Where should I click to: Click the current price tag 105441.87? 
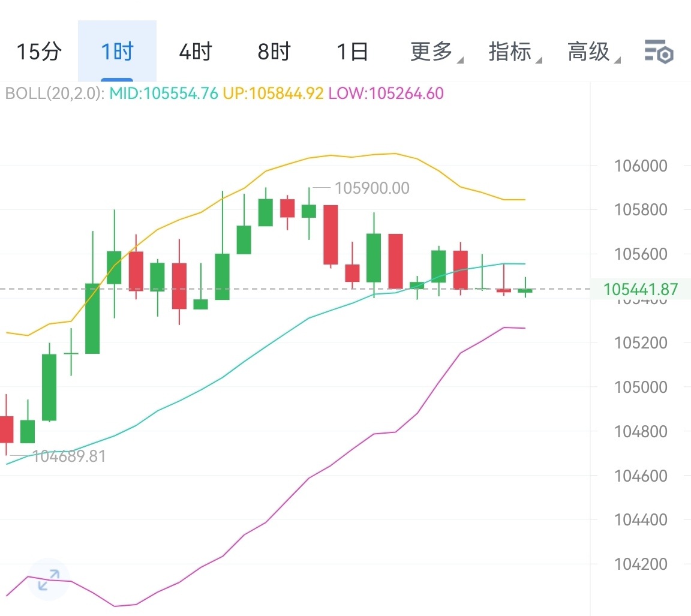[641, 290]
